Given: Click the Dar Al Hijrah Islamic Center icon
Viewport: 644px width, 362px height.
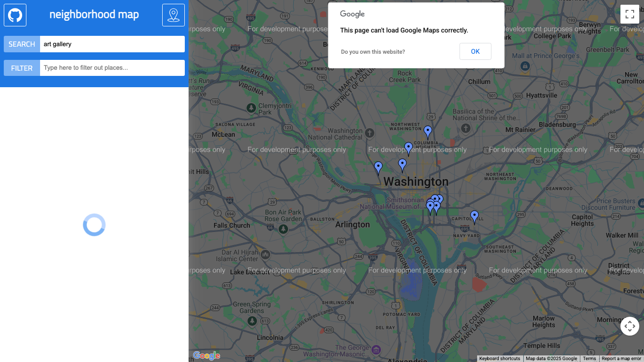Looking at the screenshot, I should tap(265, 255).
